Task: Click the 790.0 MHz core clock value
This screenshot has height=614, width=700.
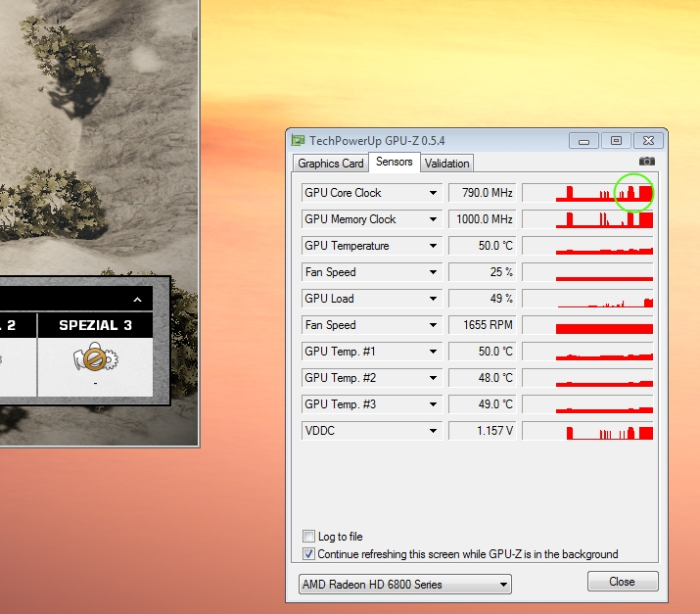Action: (483, 193)
